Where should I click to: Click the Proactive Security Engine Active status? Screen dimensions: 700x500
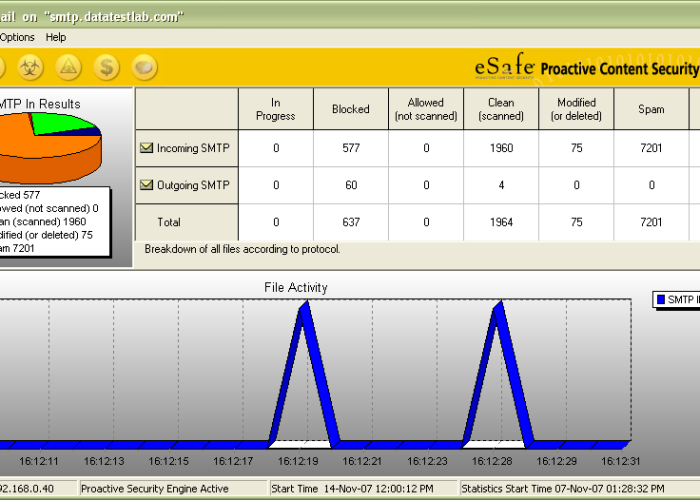point(154,489)
